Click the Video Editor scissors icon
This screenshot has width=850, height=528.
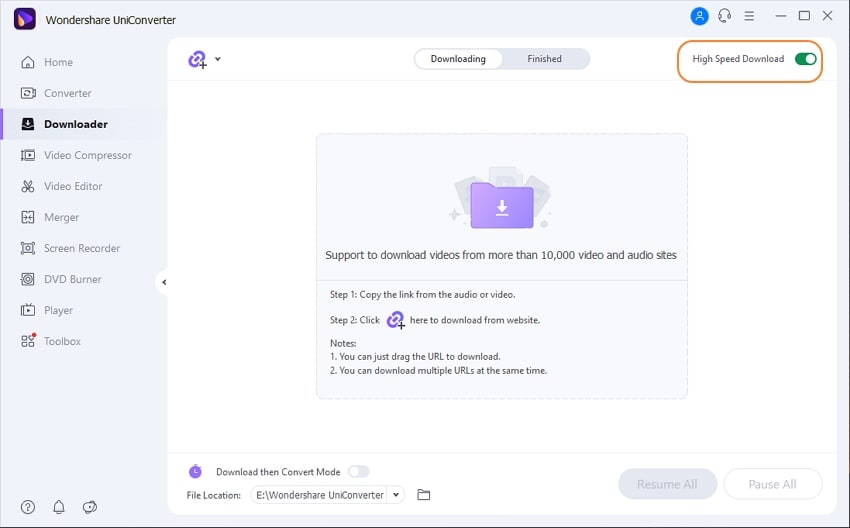click(x=28, y=186)
